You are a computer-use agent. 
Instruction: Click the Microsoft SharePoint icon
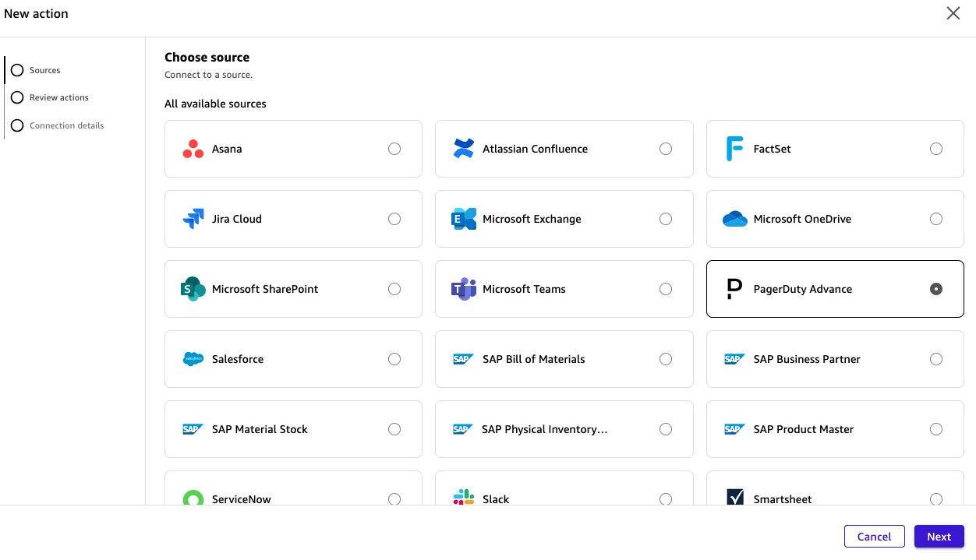(192, 289)
